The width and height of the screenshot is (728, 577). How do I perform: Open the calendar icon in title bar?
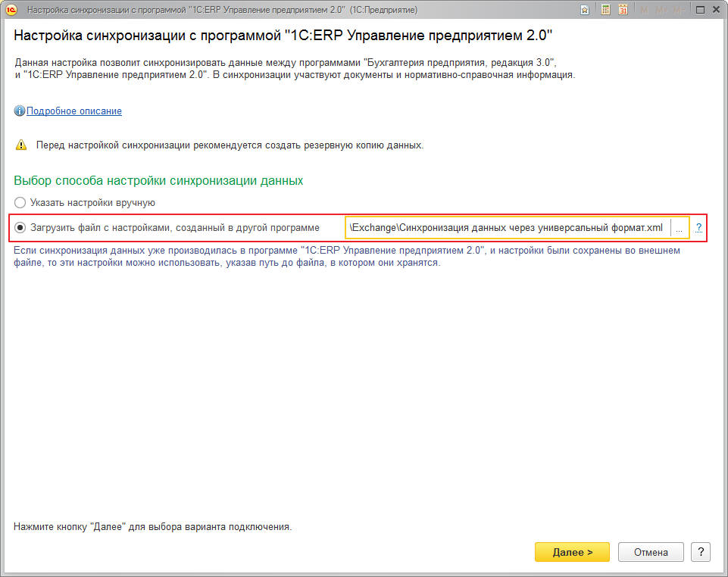pos(623,10)
